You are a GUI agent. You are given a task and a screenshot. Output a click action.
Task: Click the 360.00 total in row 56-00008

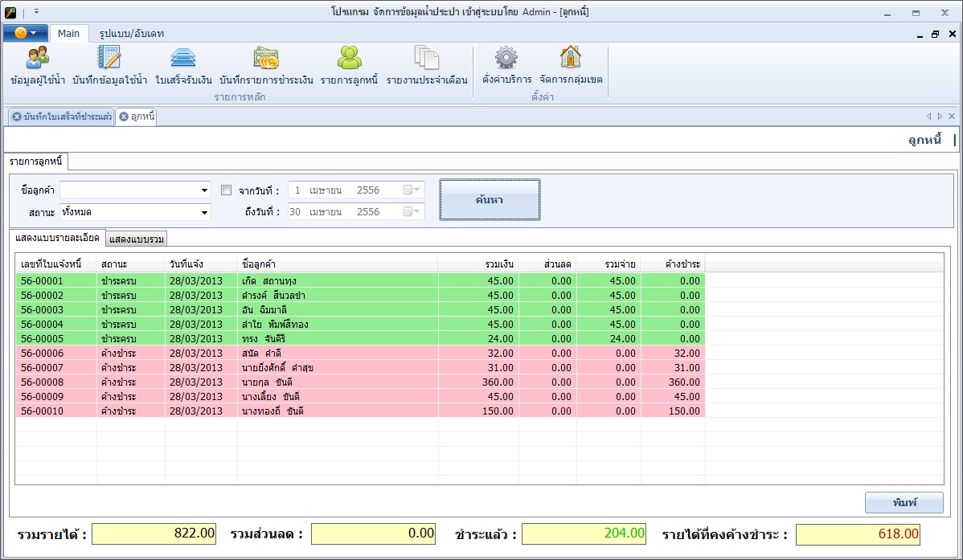498,382
